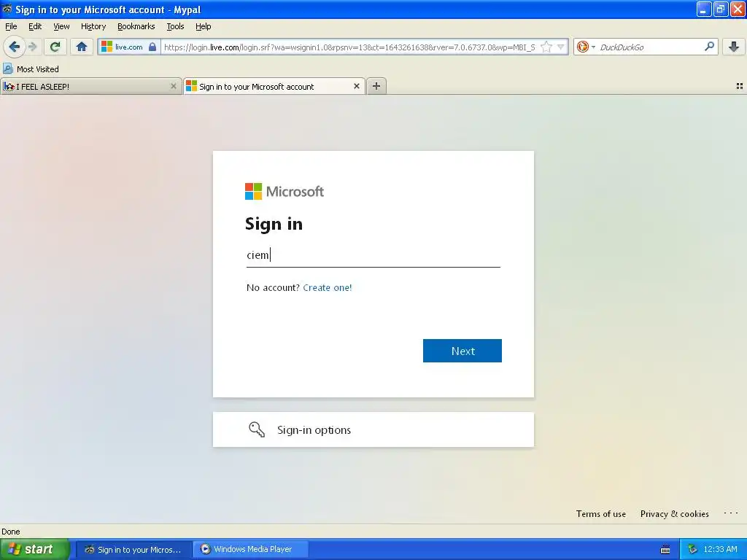Open the File menu
This screenshot has height=560, width=747.
pos(11,26)
